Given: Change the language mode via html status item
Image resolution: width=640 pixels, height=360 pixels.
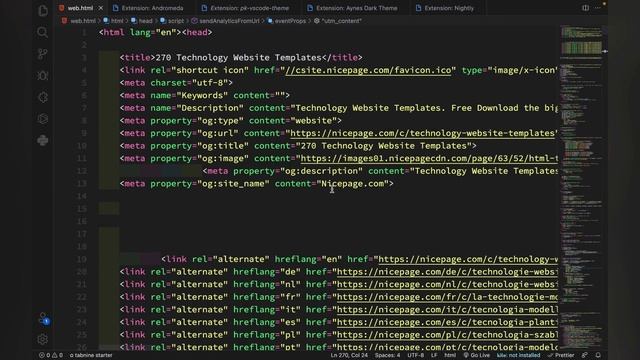Looking at the screenshot, I should tap(450, 355).
